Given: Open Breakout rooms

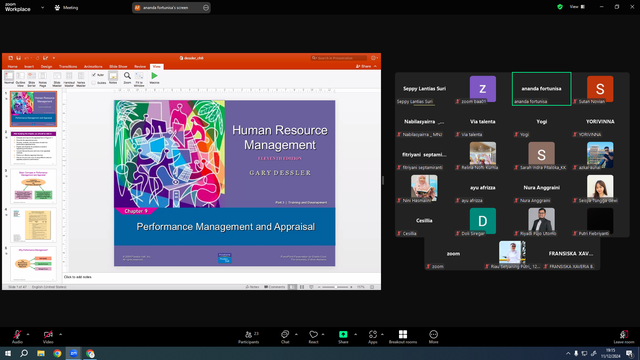Looking at the screenshot, I should coord(403,337).
